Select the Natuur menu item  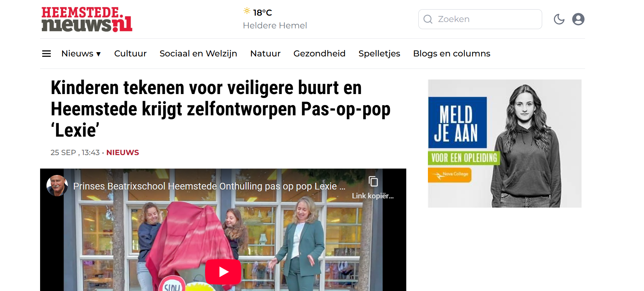(x=265, y=54)
